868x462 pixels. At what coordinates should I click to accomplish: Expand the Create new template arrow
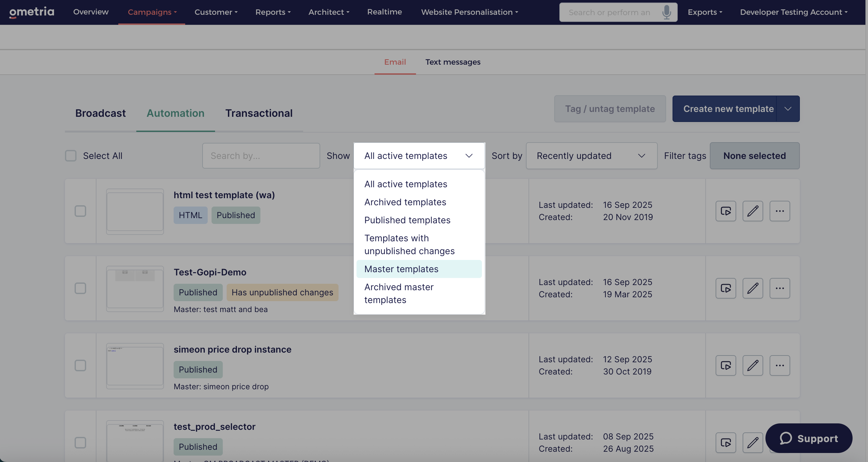pyautogui.click(x=787, y=109)
